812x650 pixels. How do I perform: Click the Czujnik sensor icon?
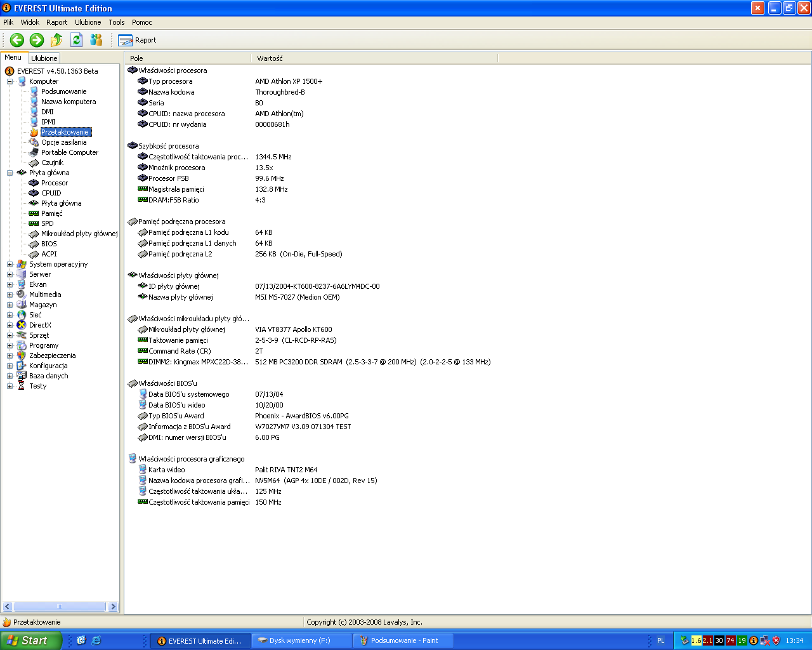pos(34,162)
